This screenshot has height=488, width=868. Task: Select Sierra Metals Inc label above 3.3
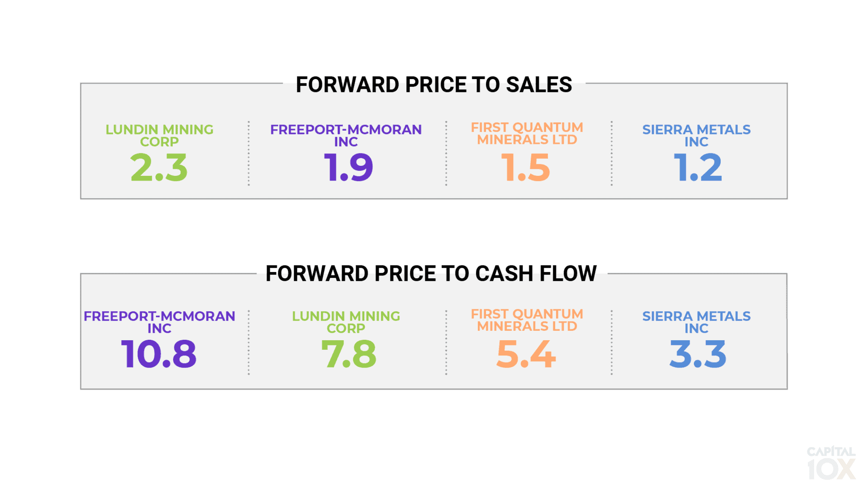point(696,322)
